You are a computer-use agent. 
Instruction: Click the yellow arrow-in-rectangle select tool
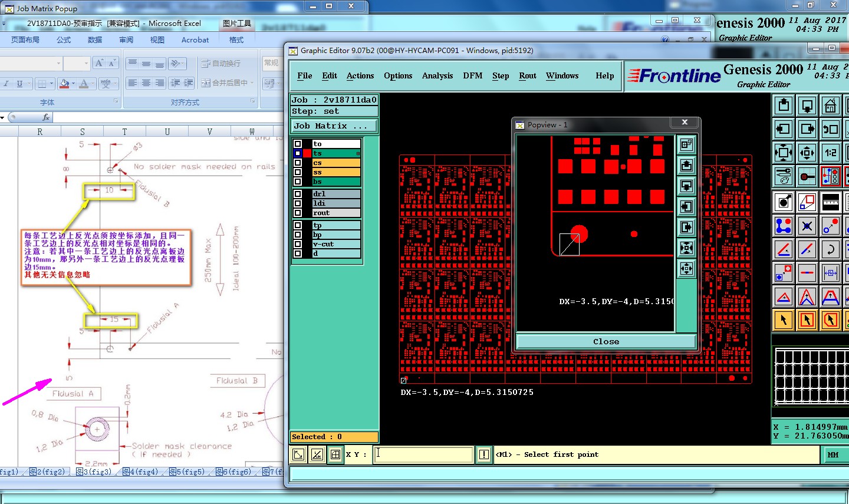pyautogui.click(x=807, y=320)
